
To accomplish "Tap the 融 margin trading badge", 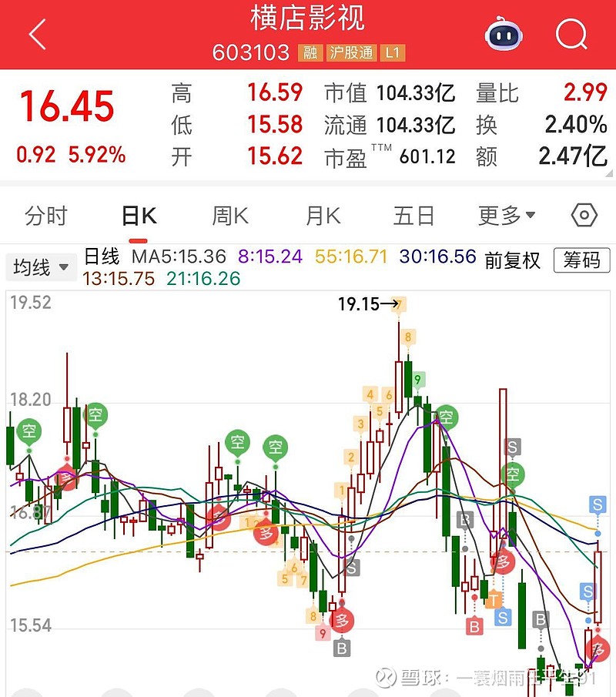I will [310, 53].
